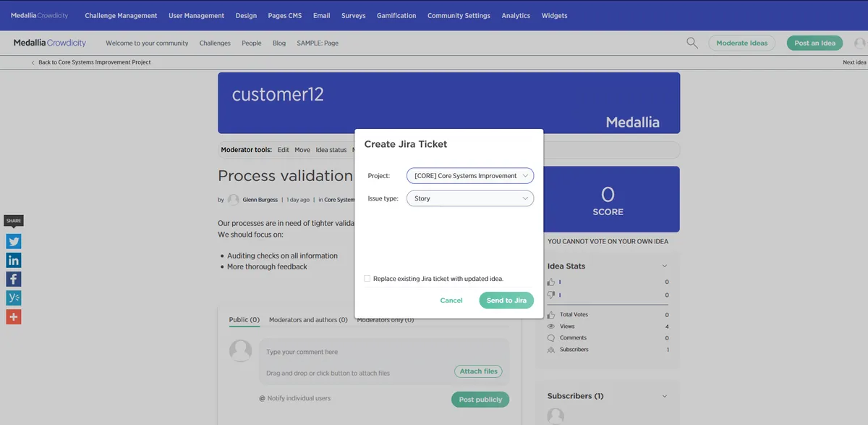The width and height of the screenshot is (868, 425).
Task: Open the Email menu
Action: [321, 15]
